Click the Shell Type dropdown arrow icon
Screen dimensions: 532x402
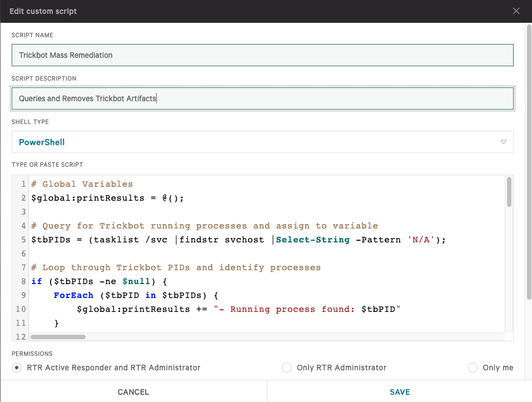(504, 142)
